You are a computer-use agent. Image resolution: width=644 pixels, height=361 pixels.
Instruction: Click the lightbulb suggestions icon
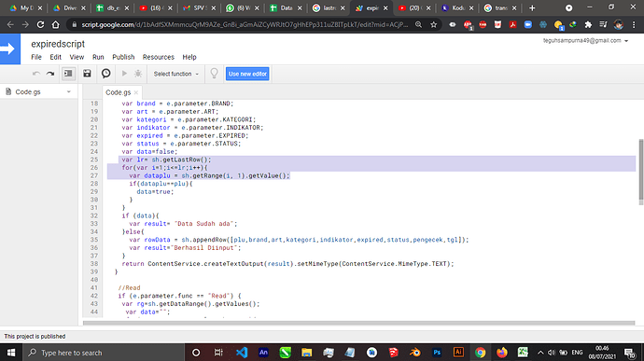pyautogui.click(x=214, y=74)
